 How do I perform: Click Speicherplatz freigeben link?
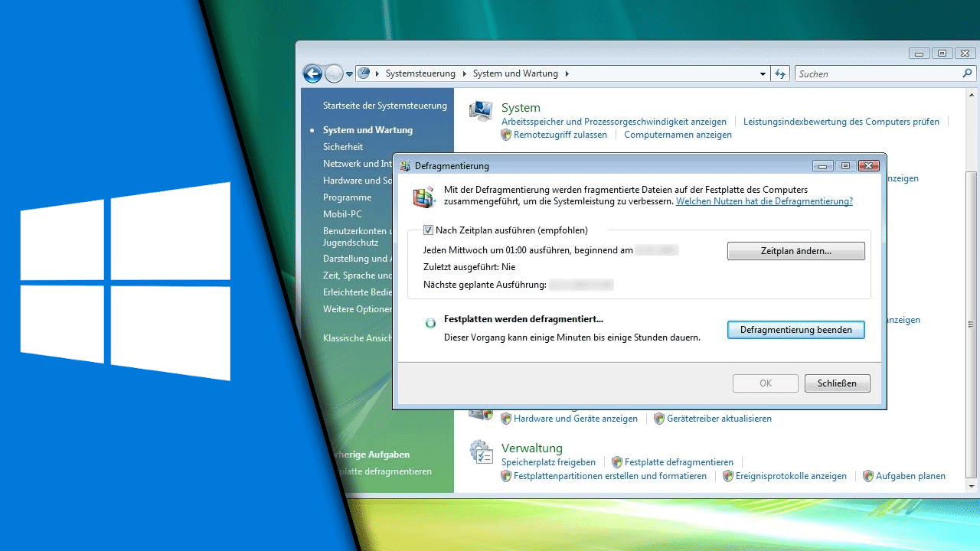[x=548, y=462]
